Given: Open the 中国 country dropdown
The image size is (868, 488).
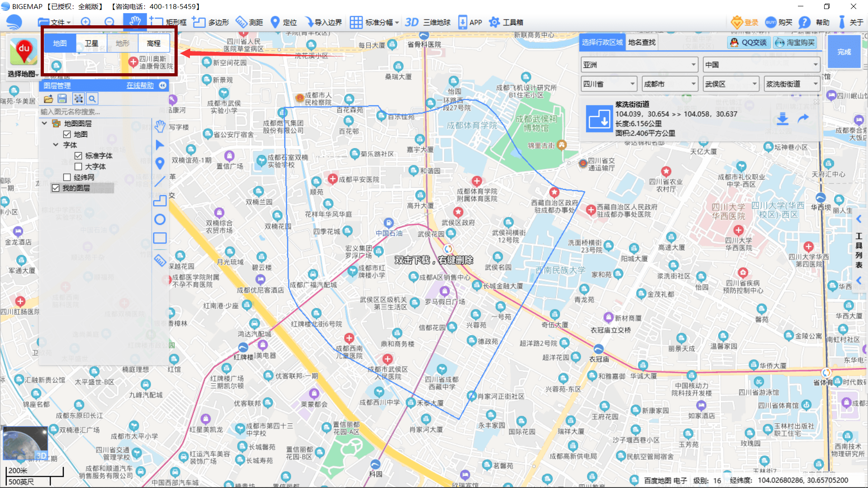Looking at the screenshot, I should 762,65.
